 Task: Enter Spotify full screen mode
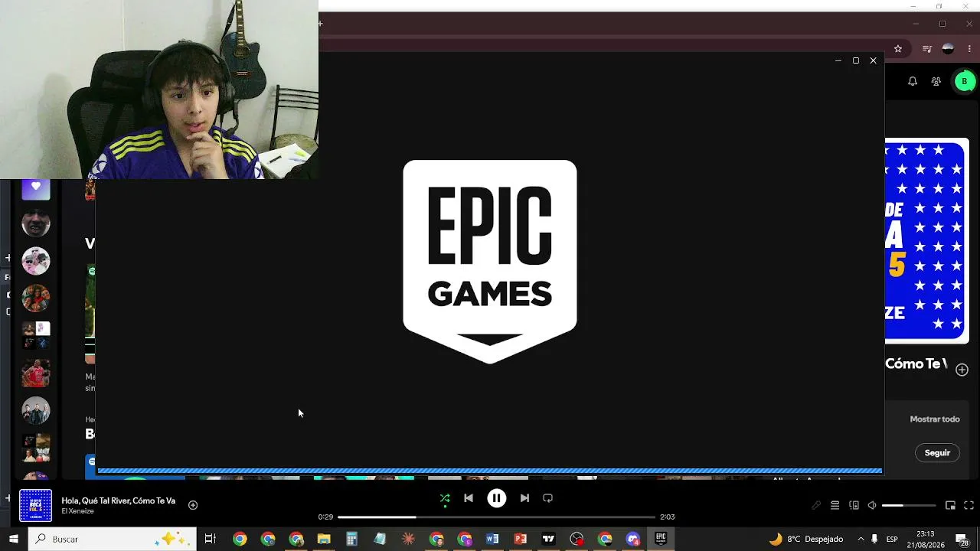click(x=969, y=506)
